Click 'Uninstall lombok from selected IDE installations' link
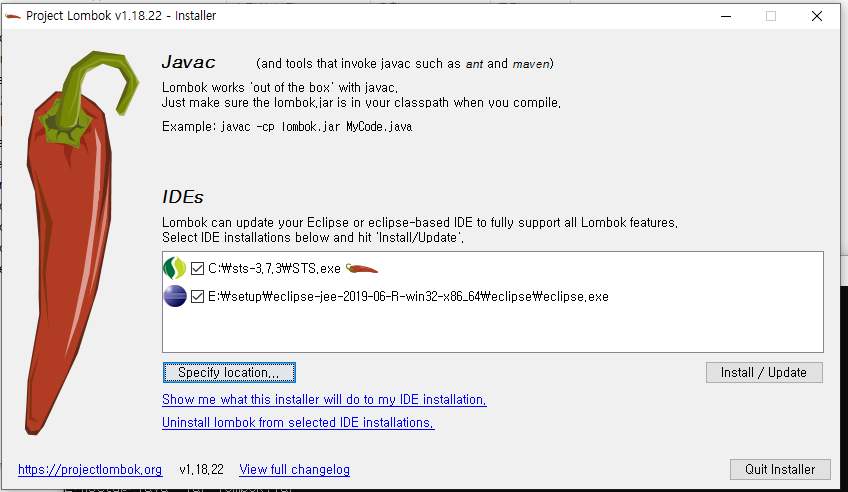848x492 pixels. click(298, 422)
